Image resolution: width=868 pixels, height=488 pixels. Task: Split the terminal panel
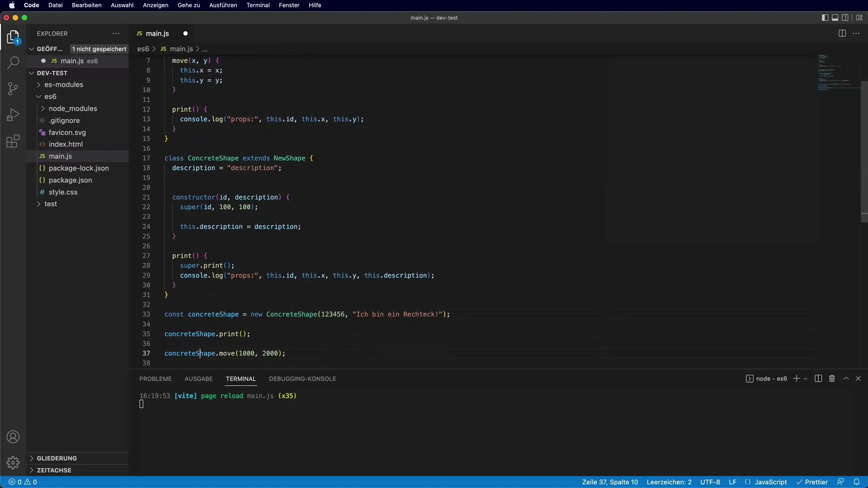click(x=818, y=379)
